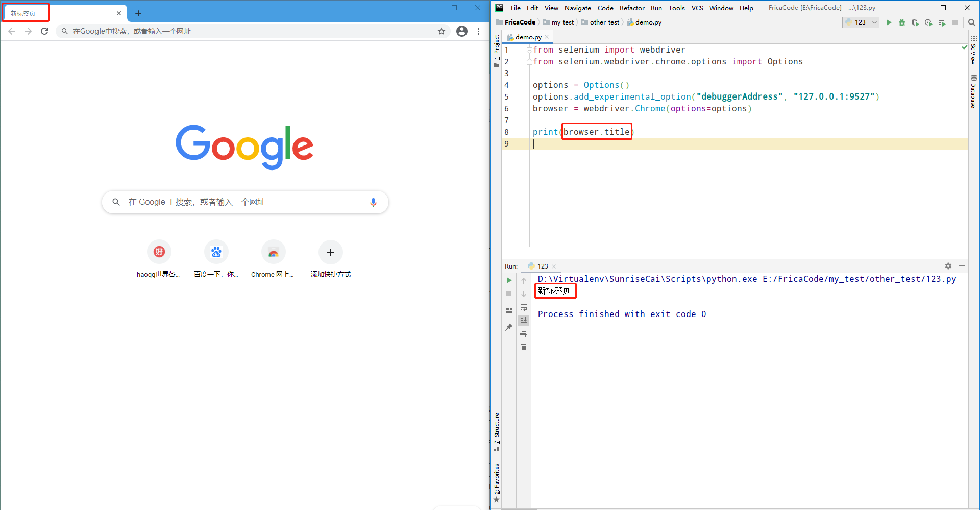The image size is (980, 510).
Task: Open the VCS menu
Action: tap(697, 8)
